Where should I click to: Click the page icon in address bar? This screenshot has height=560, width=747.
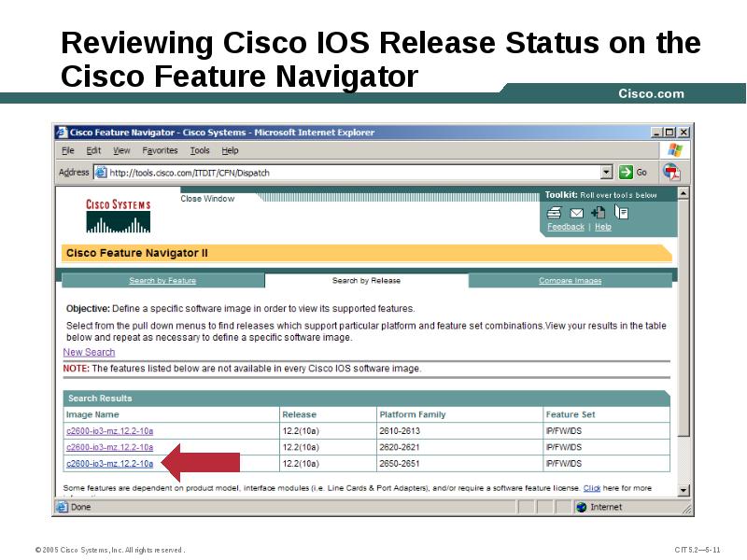(x=101, y=173)
